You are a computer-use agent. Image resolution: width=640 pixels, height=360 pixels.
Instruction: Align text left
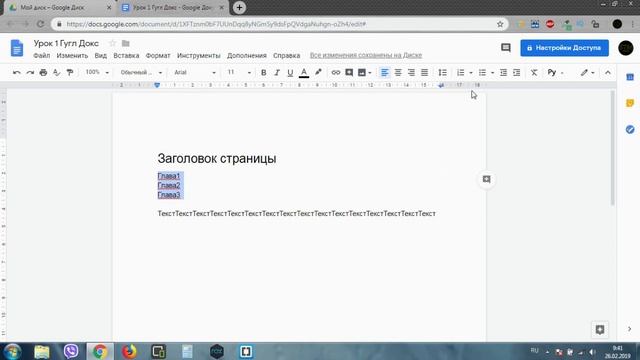(384, 73)
